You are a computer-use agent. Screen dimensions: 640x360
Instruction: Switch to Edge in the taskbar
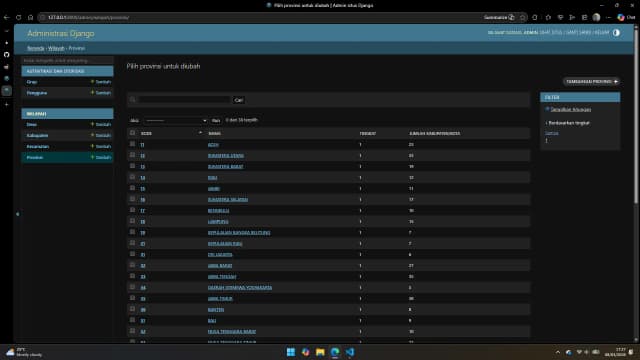(x=335, y=352)
